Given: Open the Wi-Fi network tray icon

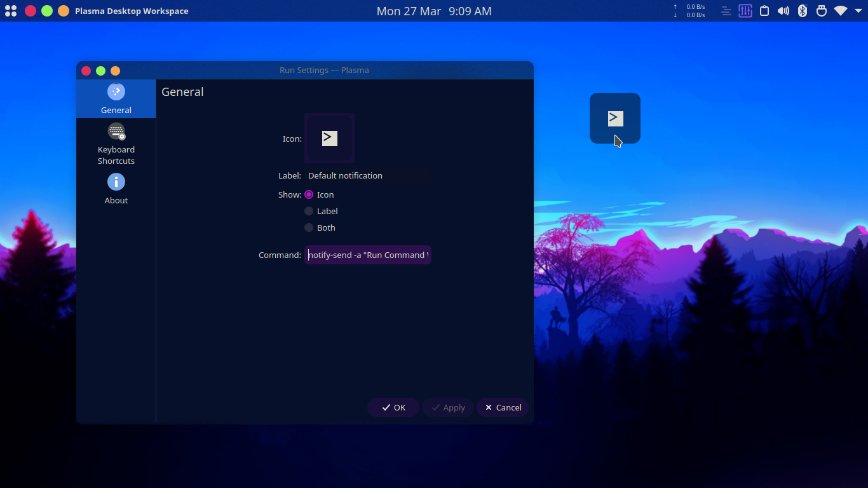Looking at the screenshot, I should coord(841,11).
